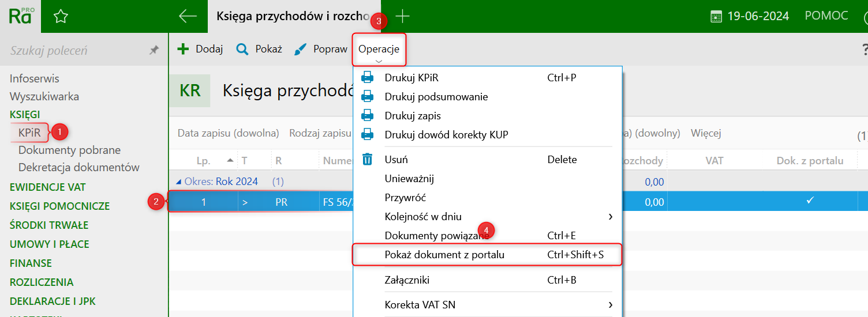The width and height of the screenshot is (868, 317).
Task: Click printer icon next to Drukuj zapis
Action: [x=367, y=115]
